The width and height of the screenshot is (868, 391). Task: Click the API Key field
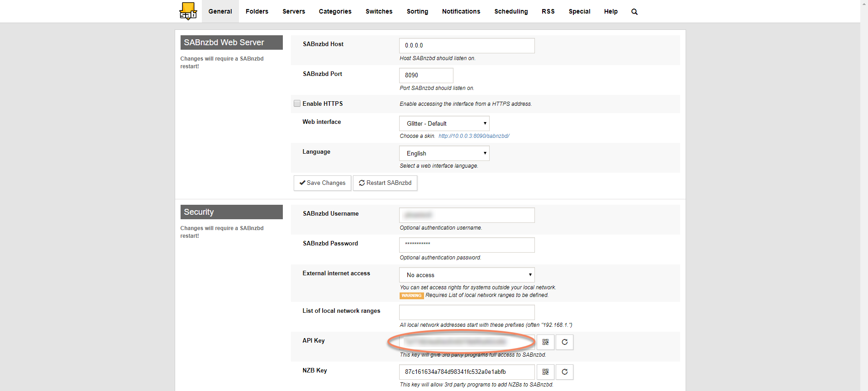click(467, 342)
